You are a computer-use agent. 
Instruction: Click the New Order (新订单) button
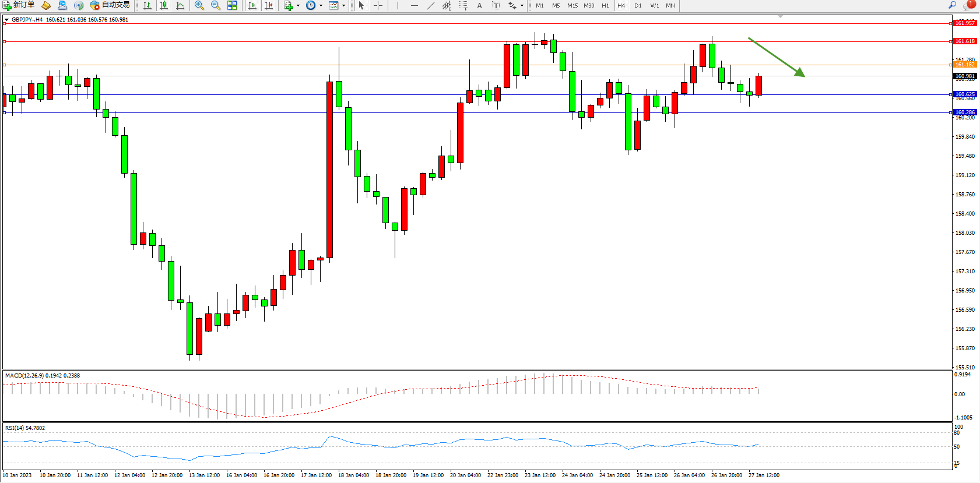(19, 5)
